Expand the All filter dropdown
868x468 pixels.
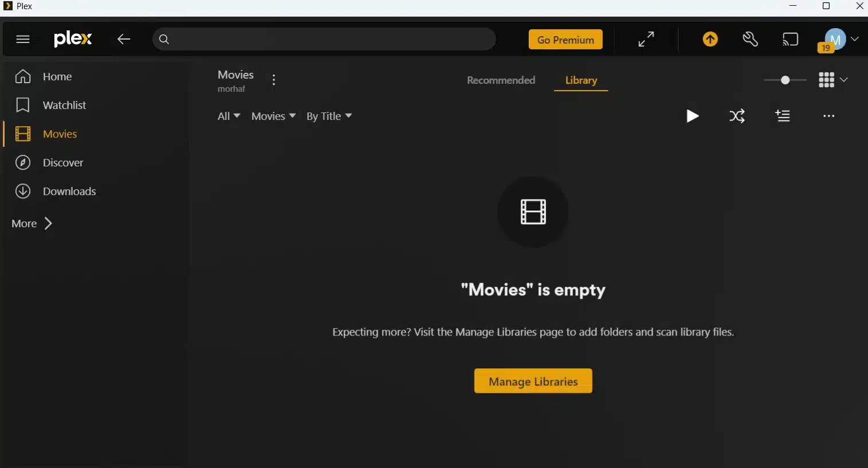[229, 116]
